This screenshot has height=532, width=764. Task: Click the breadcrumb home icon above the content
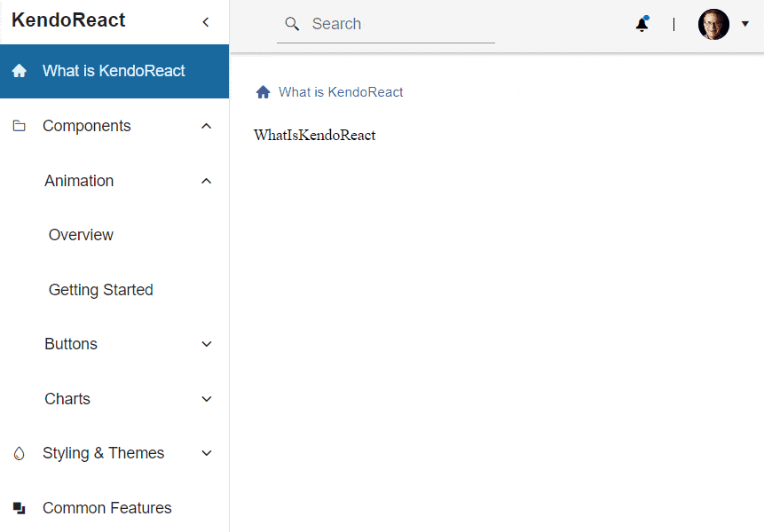tap(263, 91)
